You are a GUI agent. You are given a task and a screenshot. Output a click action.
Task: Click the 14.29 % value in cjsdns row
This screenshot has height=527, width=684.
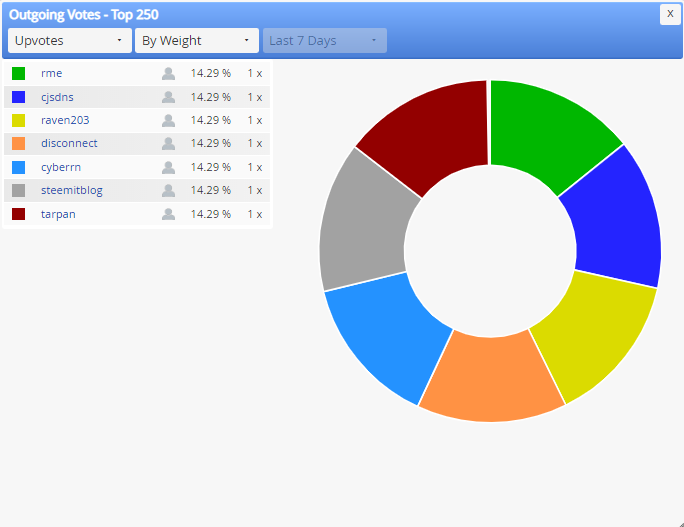coord(211,97)
